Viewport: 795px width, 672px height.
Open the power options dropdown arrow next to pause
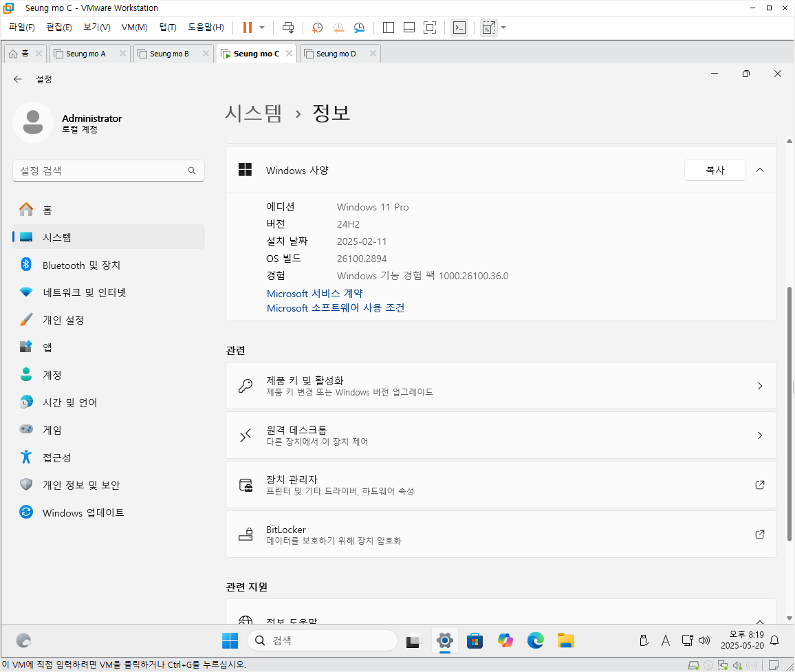(x=262, y=28)
